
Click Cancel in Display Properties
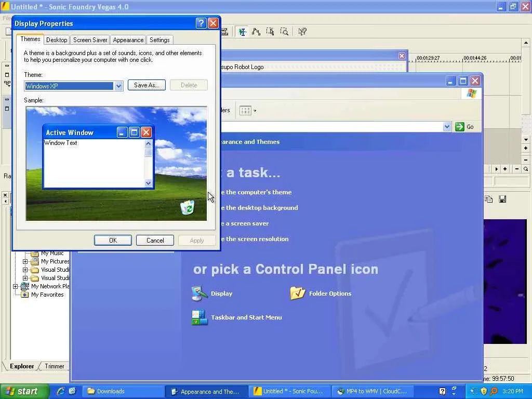point(155,241)
